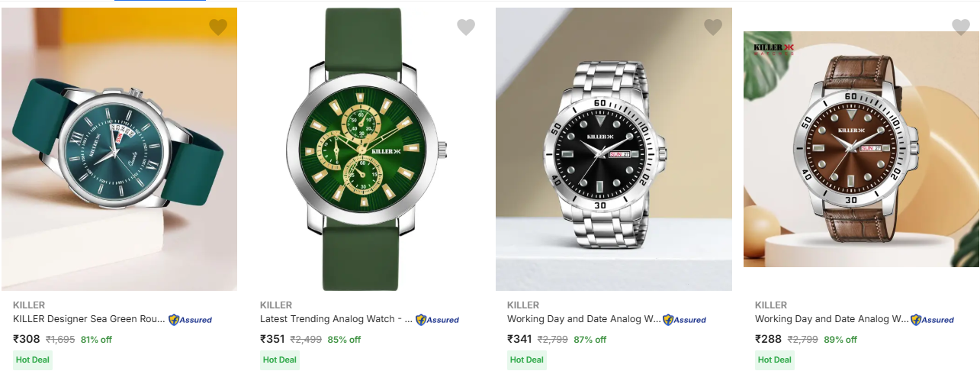The image size is (980, 371).
Task: Open the ₹288 Working Day and Date title
Action: point(831,319)
